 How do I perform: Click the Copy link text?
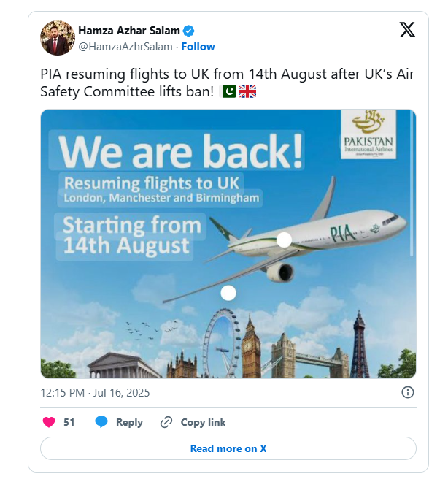(x=203, y=422)
